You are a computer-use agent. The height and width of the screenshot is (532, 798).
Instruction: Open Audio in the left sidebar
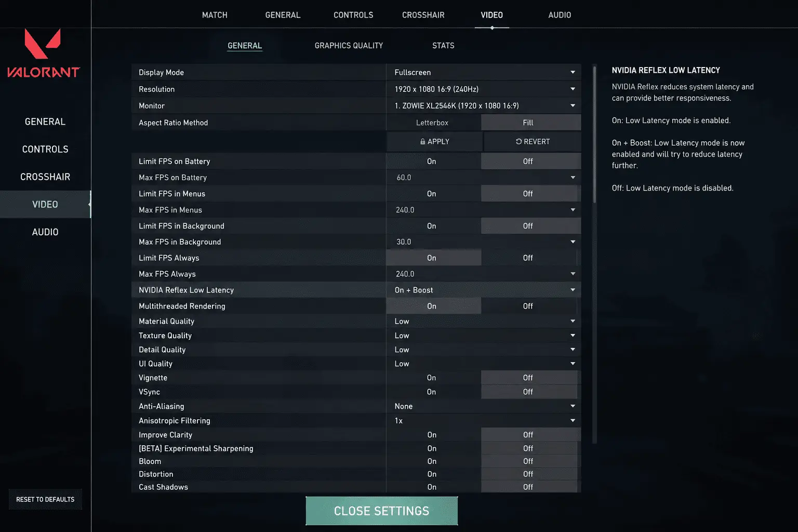(45, 232)
